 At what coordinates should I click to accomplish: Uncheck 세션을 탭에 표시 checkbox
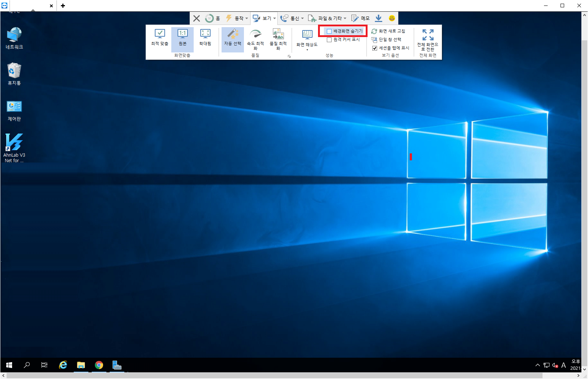(x=375, y=48)
